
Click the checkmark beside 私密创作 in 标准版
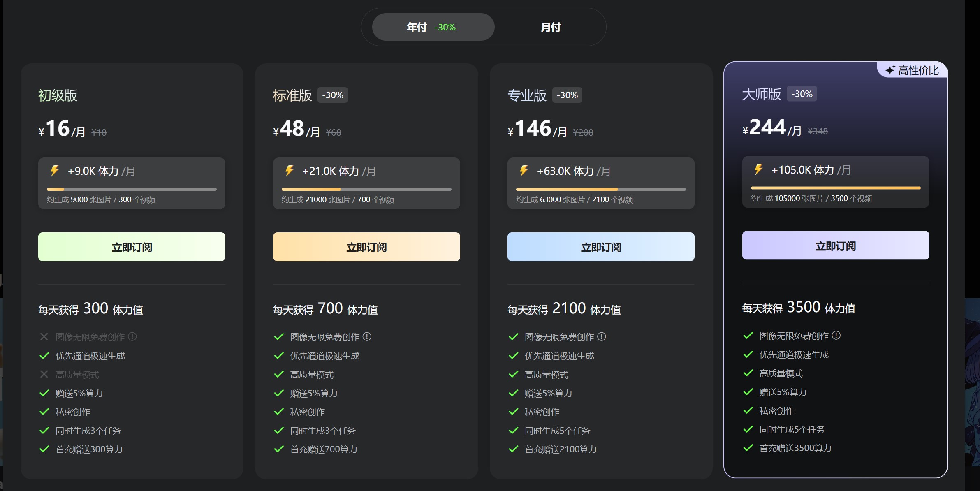pos(278,412)
